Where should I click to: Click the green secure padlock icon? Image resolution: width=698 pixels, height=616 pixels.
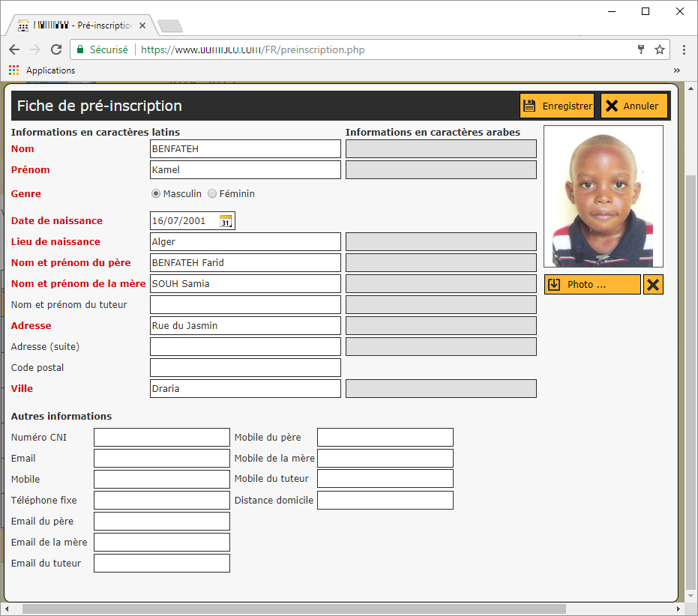(x=80, y=49)
